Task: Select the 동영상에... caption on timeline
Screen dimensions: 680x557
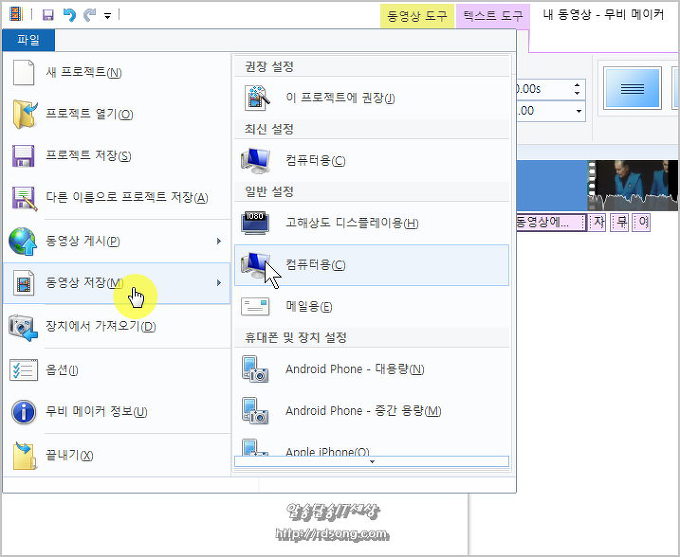Action: click(x=551, y=223)
